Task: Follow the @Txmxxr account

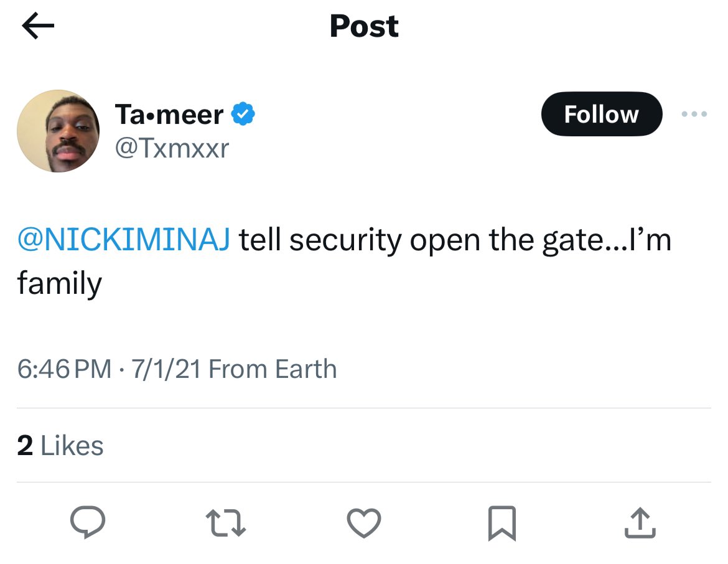Action: [x=601, y=114]
